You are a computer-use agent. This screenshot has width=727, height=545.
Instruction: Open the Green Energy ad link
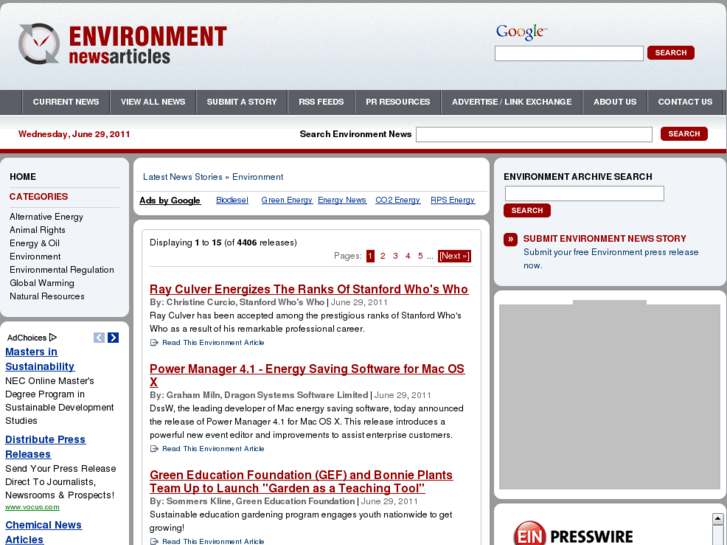coord(287,200)
